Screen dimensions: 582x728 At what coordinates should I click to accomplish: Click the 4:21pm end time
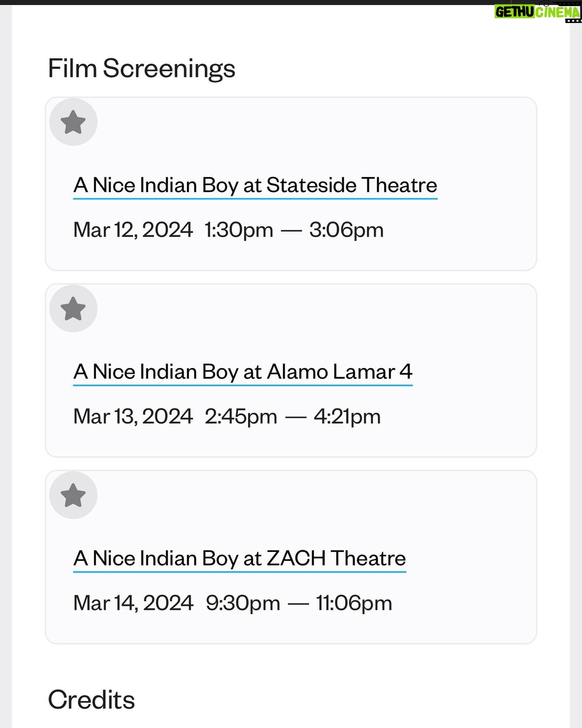click(347, 416)
